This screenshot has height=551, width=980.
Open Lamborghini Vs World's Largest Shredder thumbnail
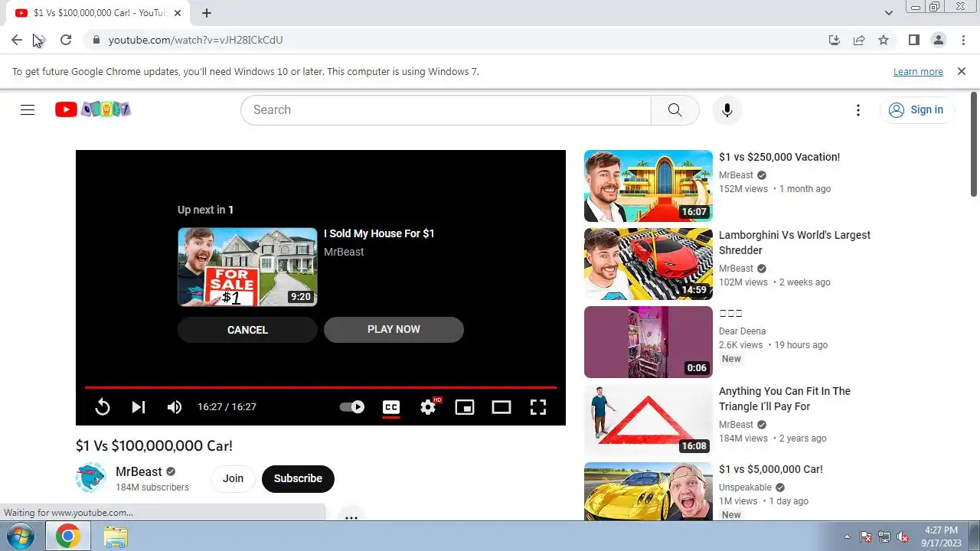648,264
